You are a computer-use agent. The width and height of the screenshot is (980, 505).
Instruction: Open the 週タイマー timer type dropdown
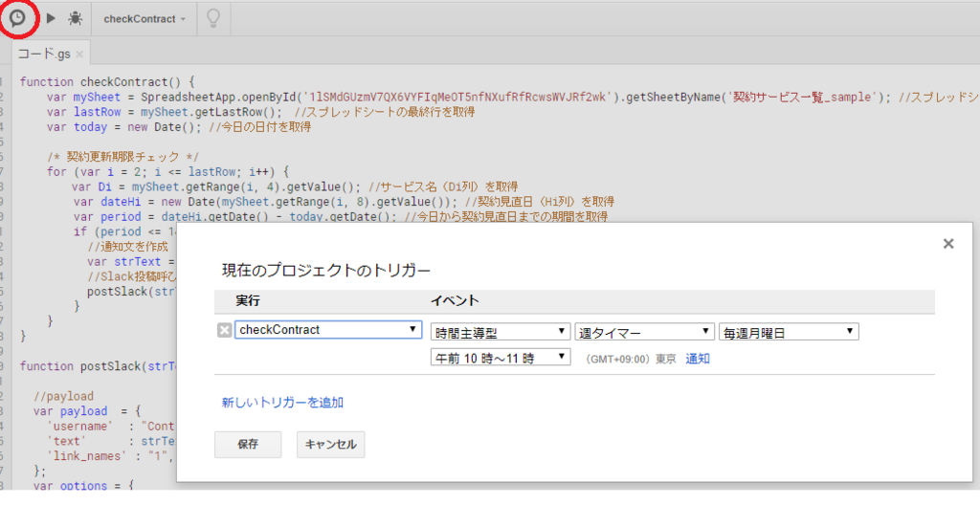pos(644,331)
